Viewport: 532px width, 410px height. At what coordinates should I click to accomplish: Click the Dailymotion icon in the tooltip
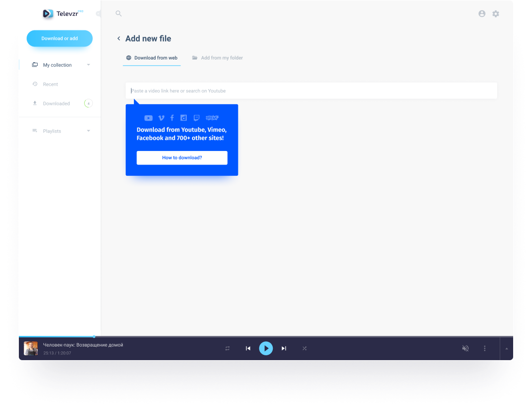click(183, 118)
